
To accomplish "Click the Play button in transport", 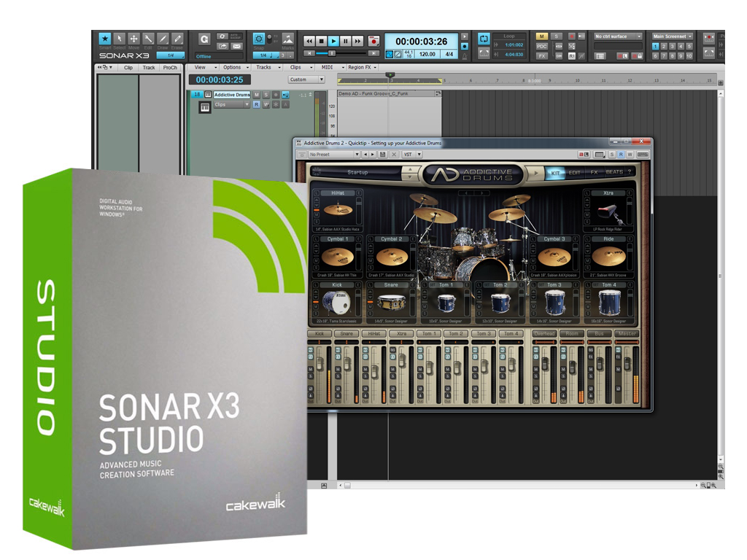I will point(333,42).
